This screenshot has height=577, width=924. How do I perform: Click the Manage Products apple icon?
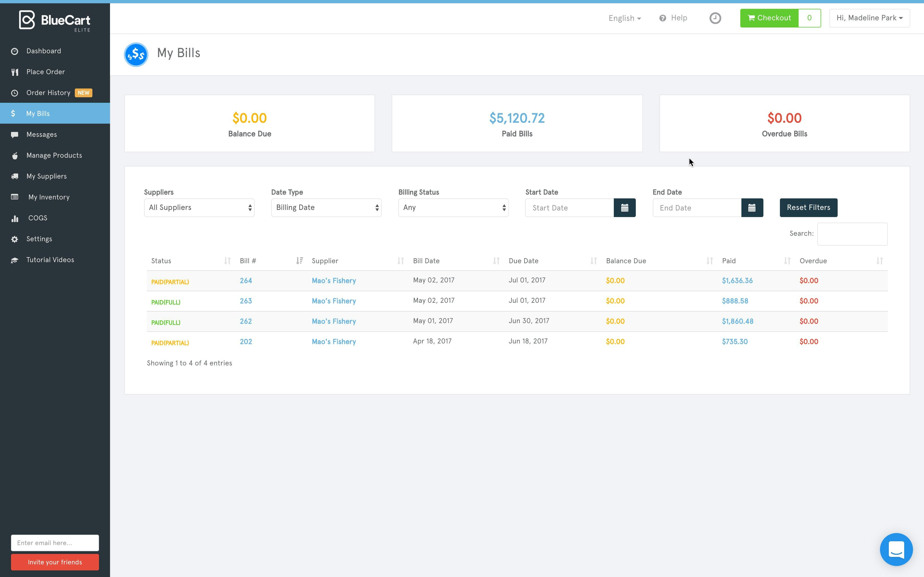15,155
